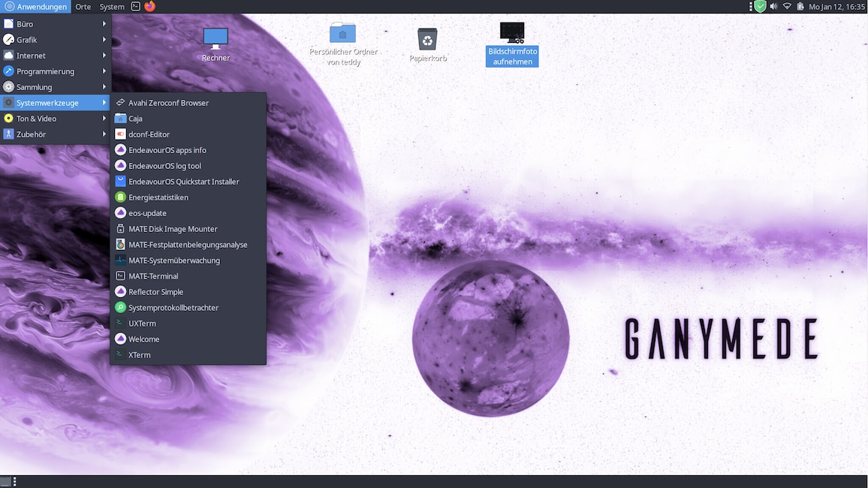868x488 pixels.
Task: Click the Reflector Simple icon
Action: 120,292
